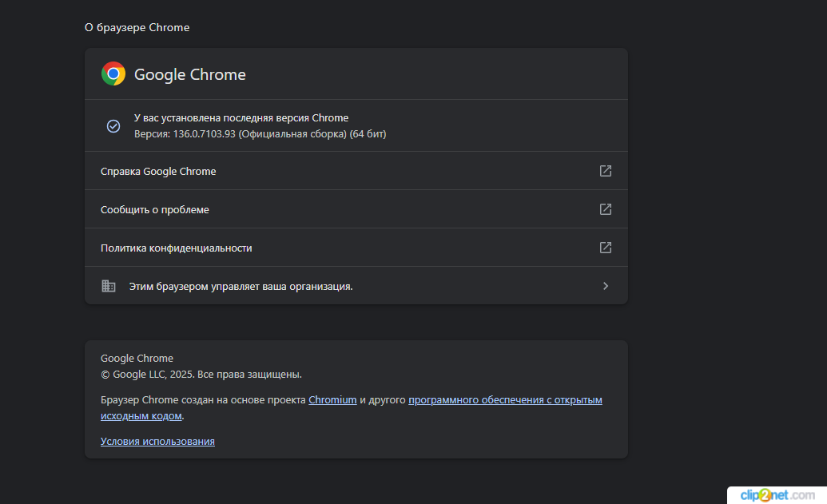This screenshot has height=504, width=827.
Task: Click the organization building icon
Action: [109, 286]
